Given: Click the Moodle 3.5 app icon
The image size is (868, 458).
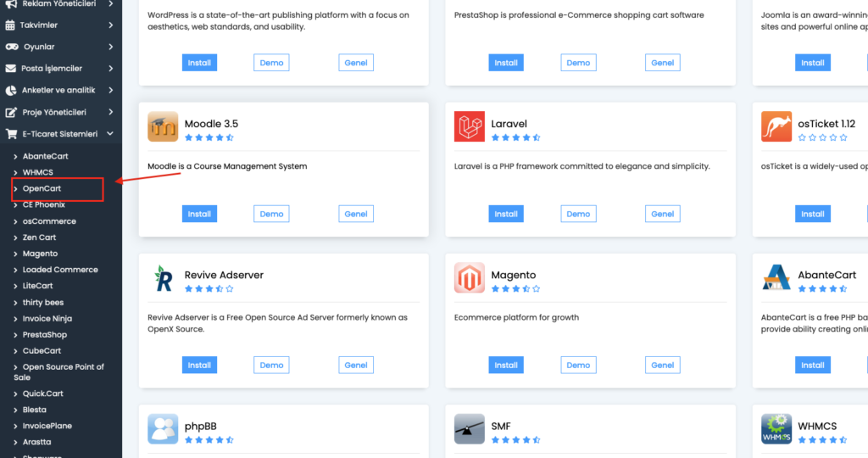Looking at the screenshot, I should pos(163,126).
